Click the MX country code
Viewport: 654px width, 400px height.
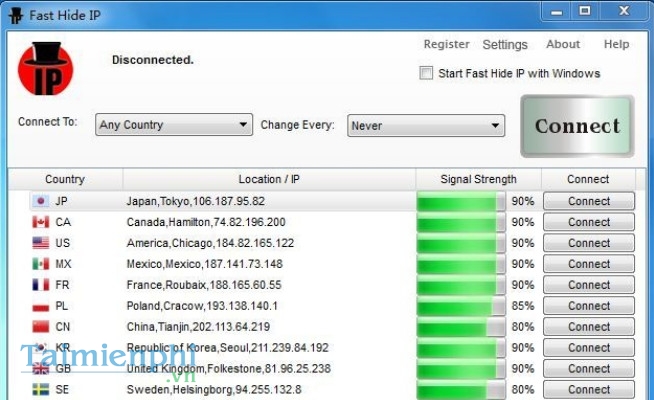pos(63,264)
